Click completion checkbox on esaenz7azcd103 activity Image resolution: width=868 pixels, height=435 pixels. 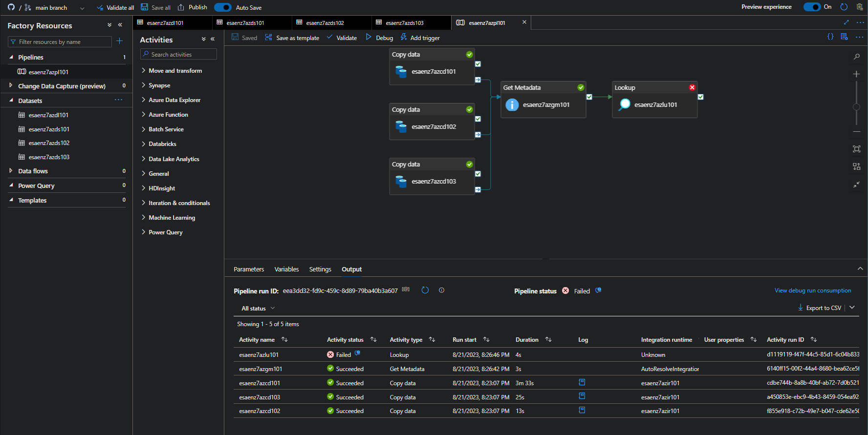tap(478, 174)
